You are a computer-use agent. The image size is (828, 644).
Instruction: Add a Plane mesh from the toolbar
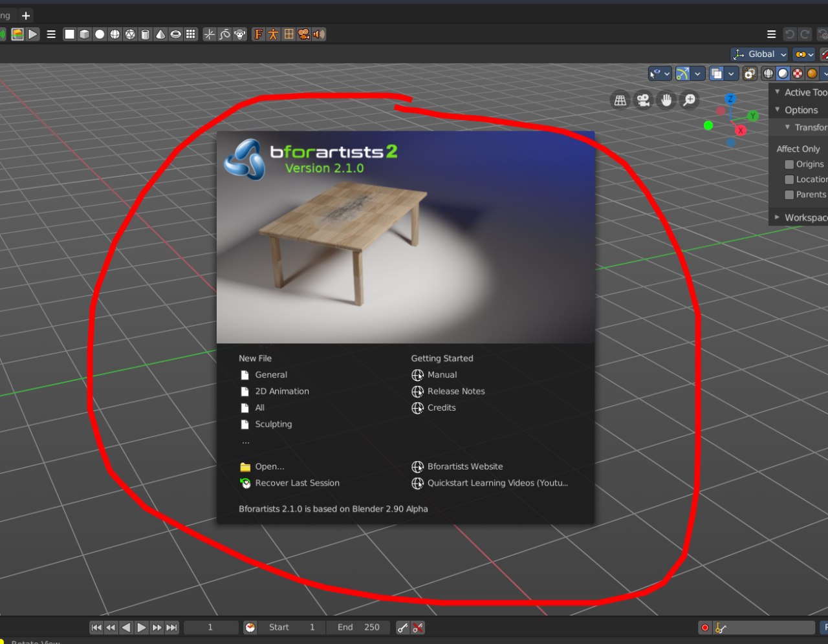coord(69,34)
